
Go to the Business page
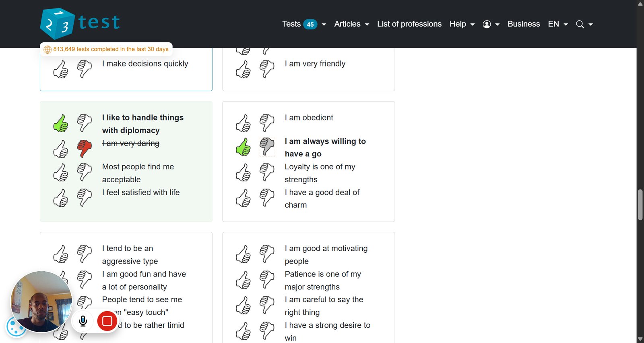[524, 24]
